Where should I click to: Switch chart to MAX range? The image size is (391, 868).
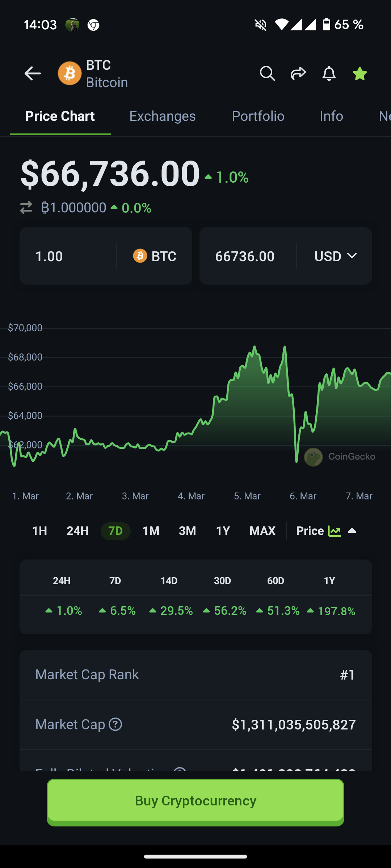point(262,531)
